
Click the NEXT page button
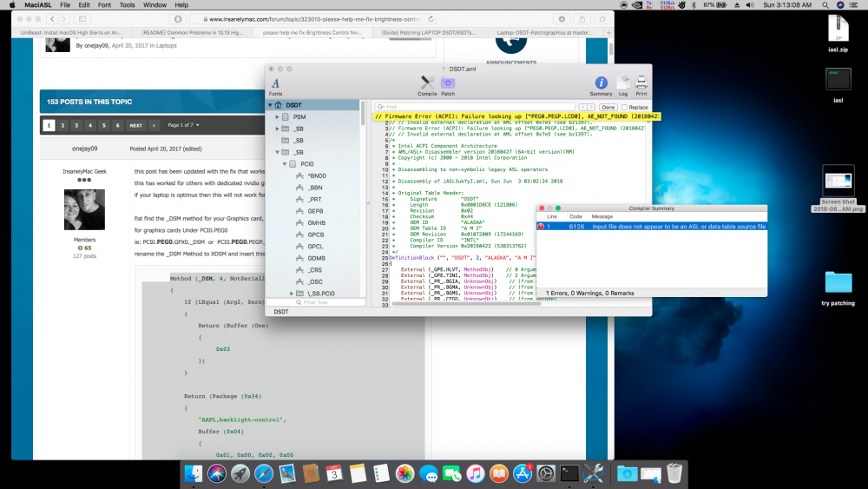coord(136,126)
